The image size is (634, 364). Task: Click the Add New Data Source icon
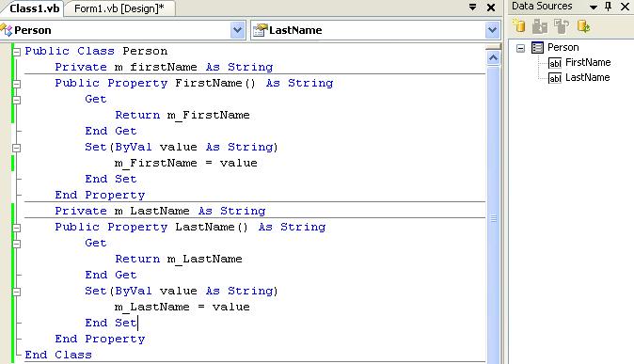(518, 26)
